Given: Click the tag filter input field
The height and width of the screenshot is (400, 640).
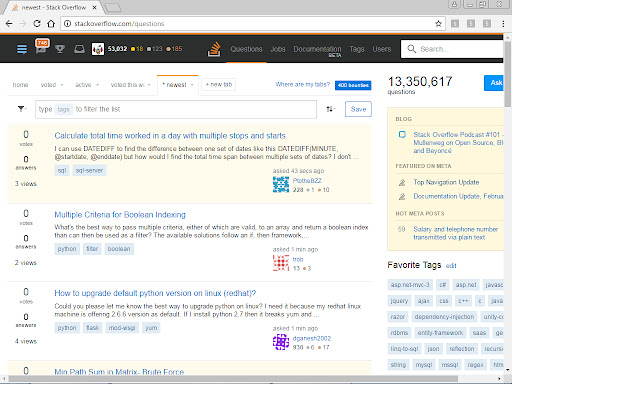Looking at the screenshot, I should click(176, 109).
